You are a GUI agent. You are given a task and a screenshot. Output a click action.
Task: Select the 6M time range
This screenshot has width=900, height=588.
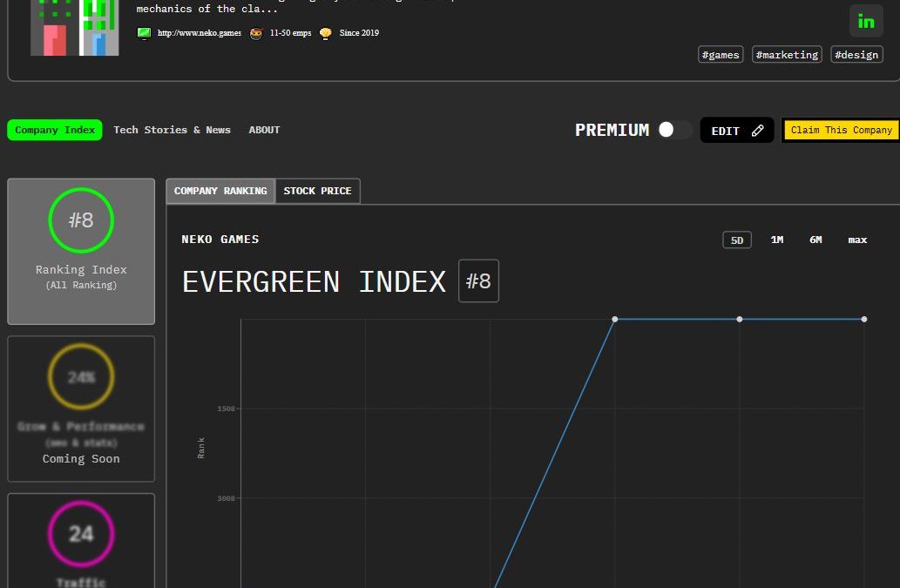tap(815, 240)
